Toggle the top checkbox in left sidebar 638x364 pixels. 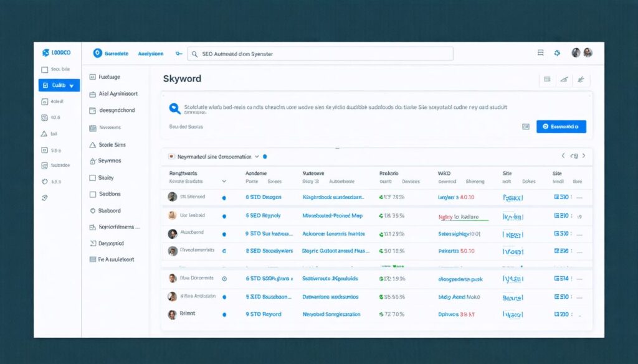[x=45, y=70]
